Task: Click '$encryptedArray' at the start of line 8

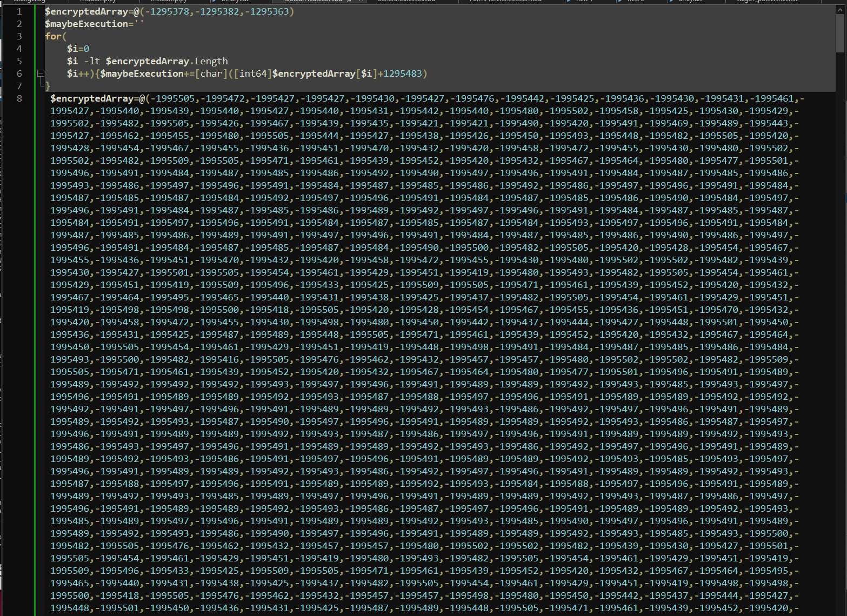Action: point(92,98)
